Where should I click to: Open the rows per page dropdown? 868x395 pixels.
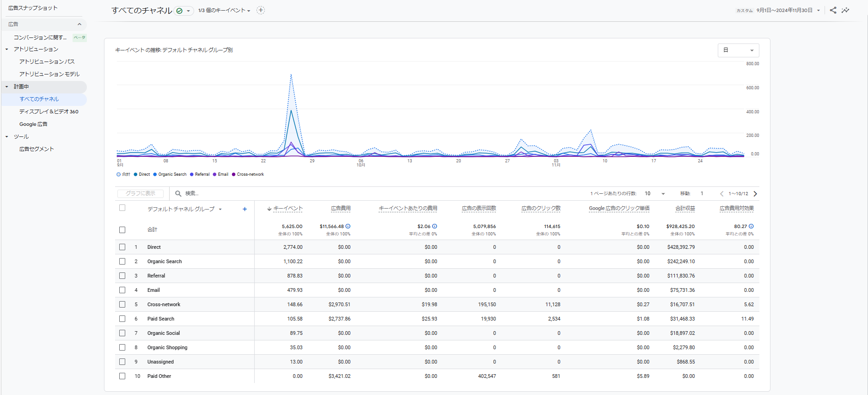[655, 194]
